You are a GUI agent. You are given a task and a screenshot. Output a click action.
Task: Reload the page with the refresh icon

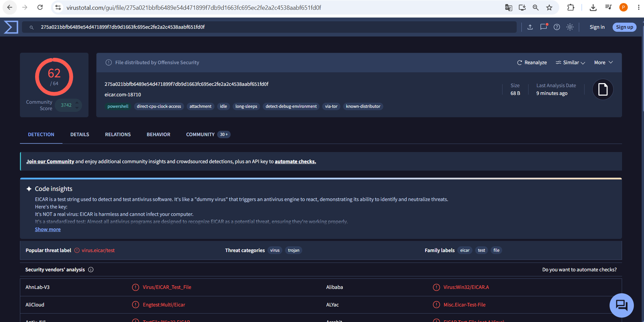pyautogui.click(x=40, y=7)
